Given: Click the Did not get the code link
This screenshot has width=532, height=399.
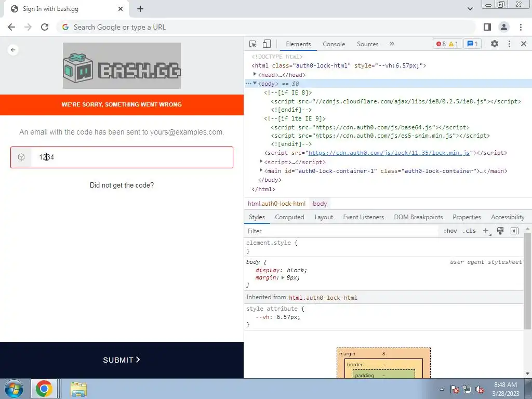Looking at the screenshot, I should pos(122,185).
